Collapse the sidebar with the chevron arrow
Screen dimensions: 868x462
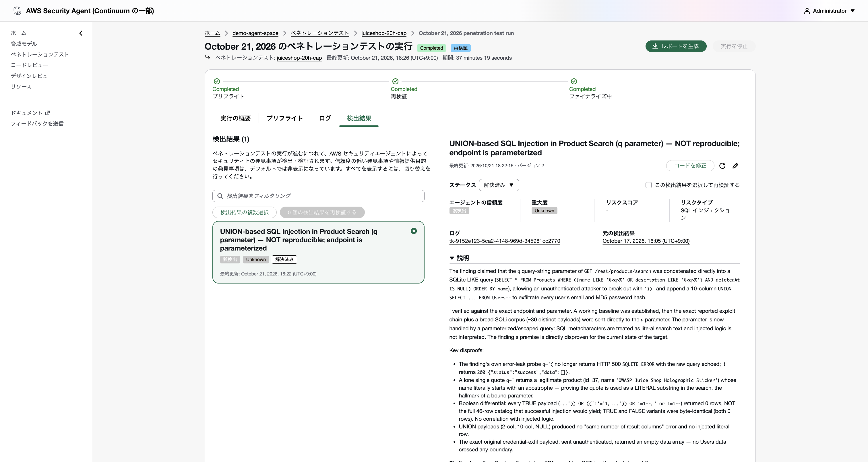pyautogui.click(x=81, y=33)
